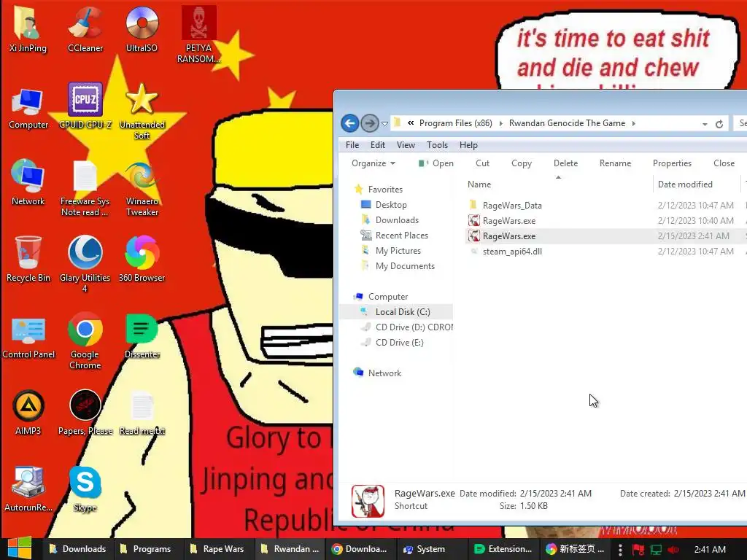
Task: Open the Recycle Bin icon
Action: point(28,259)
